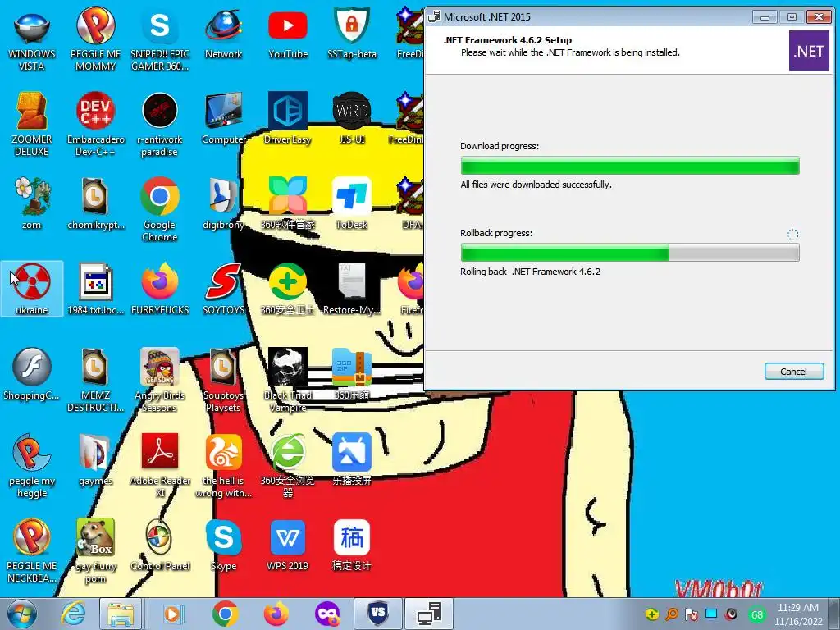This screenshot has width=840, height=630.
Task: Click the network monitor tray icon
Action: (x=711, y=614)
